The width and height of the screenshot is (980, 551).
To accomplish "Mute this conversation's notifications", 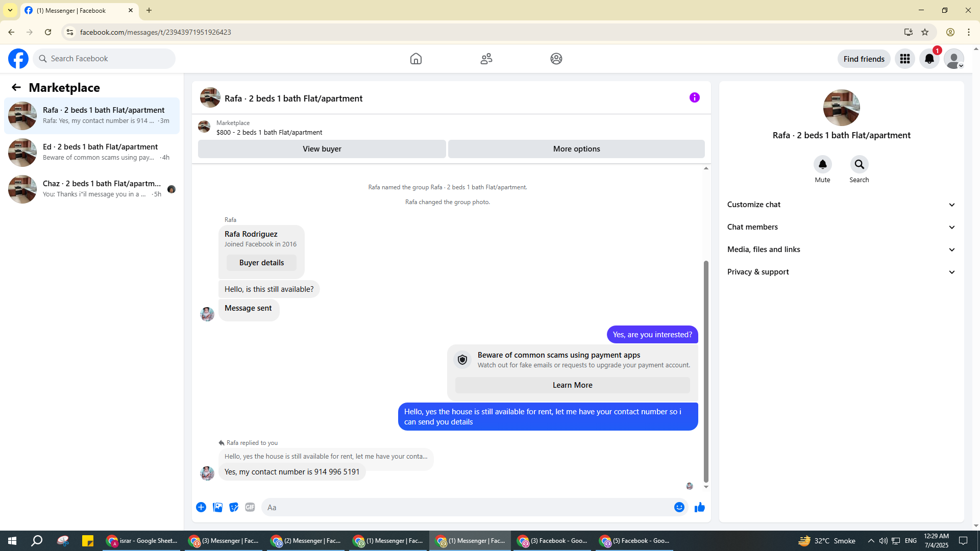I will click(x=822, y=164).
